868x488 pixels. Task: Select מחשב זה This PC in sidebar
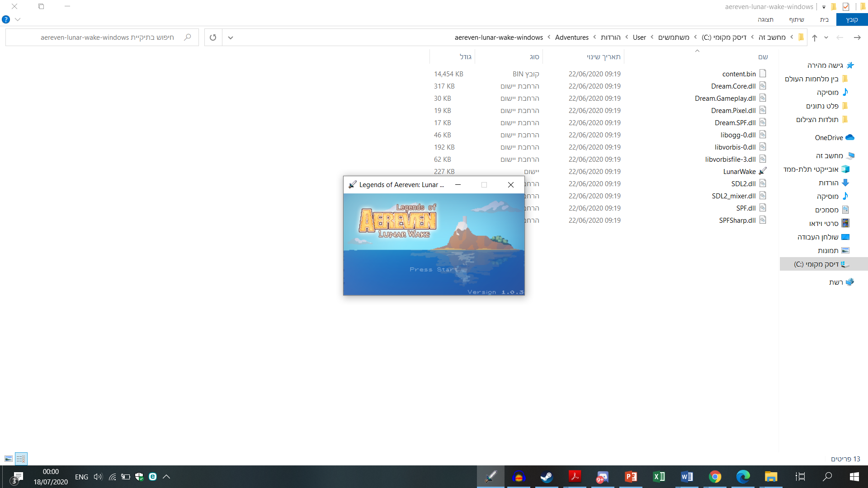tap(835, 155)
